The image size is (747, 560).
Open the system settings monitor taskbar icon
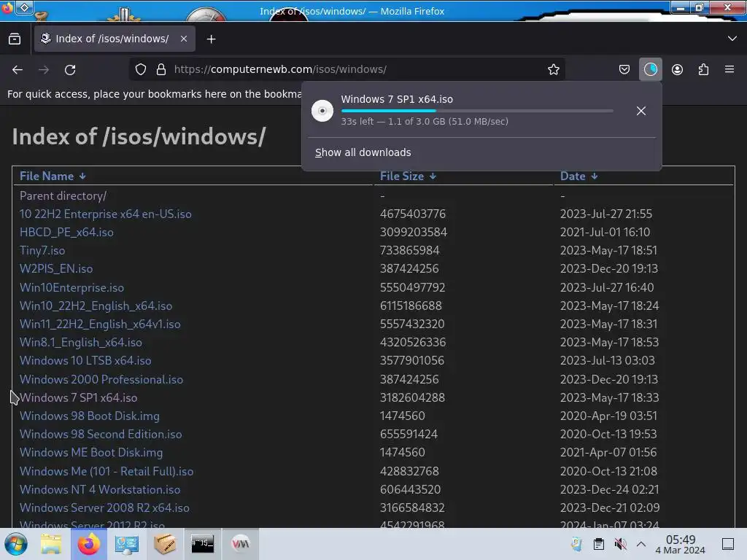pos(127,544)
